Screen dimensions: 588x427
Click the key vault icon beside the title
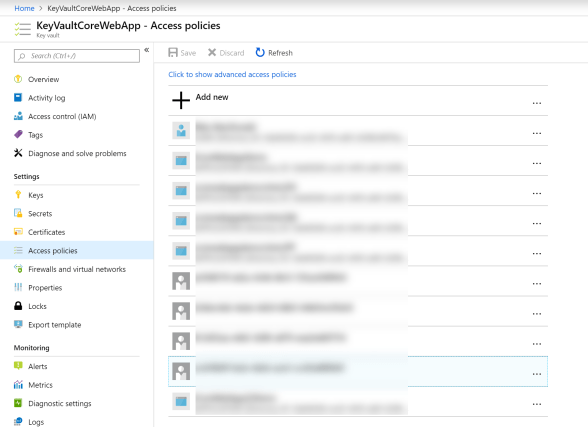coord(22,29)
